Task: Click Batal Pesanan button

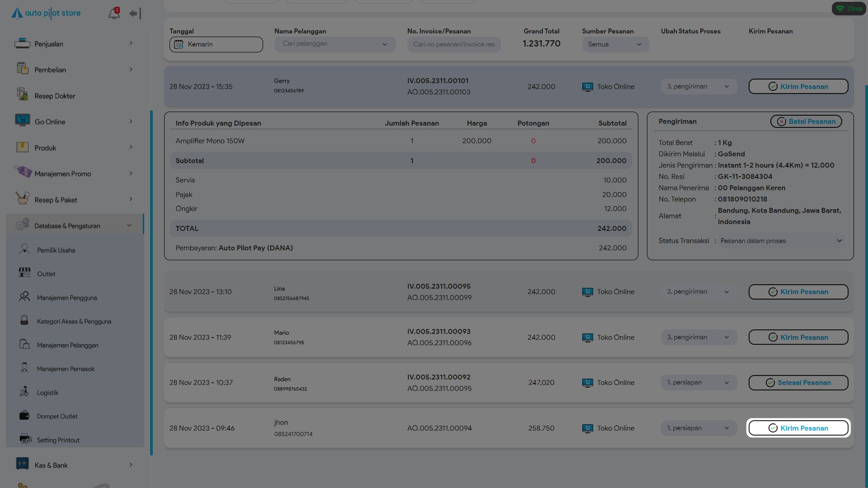Action: click(806, 122)
